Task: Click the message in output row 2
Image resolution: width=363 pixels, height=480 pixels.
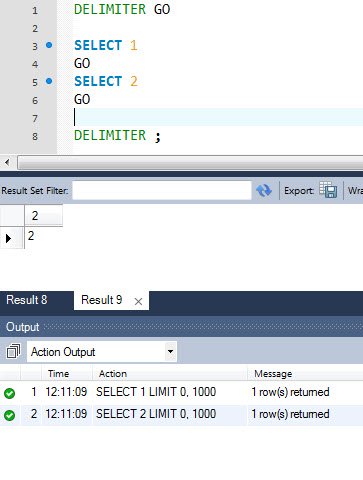Action: (x=290, y=414)
